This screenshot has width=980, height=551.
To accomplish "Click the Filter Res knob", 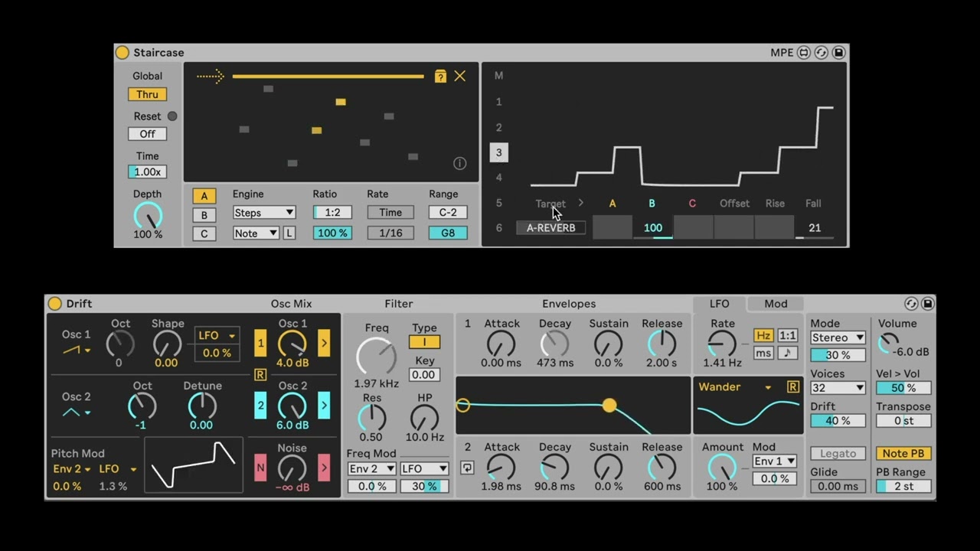I will pyautogui.click(x=371, y=418).
